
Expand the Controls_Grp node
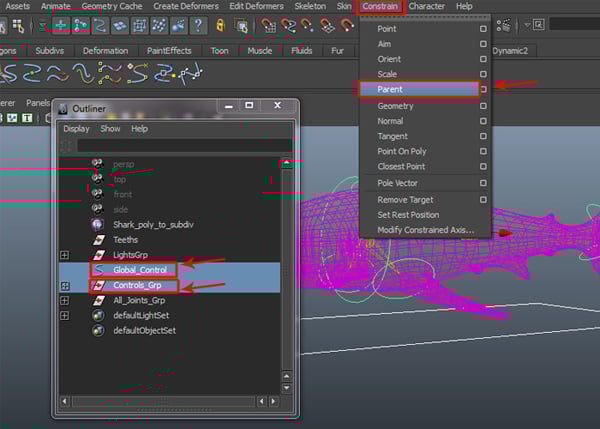(x=65, y=286)
